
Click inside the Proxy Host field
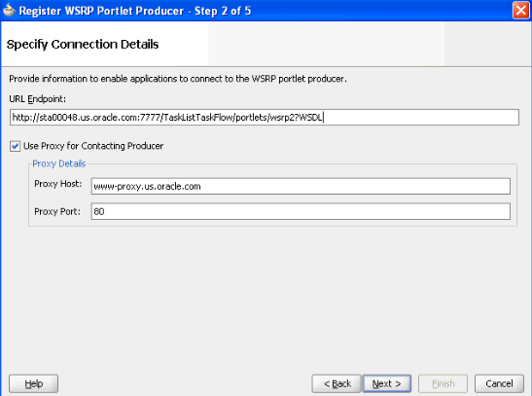pos(301,186)
